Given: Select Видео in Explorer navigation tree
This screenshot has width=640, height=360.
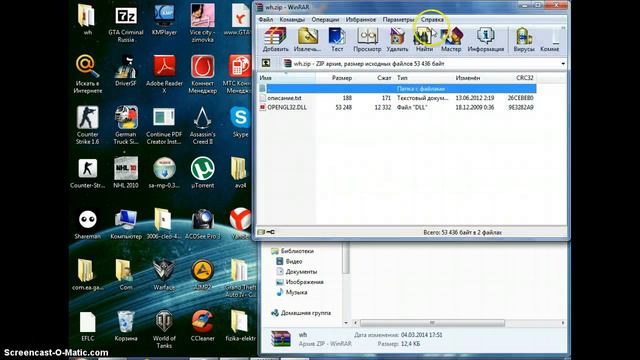Looking at the screenshot, I should point(289,261).
